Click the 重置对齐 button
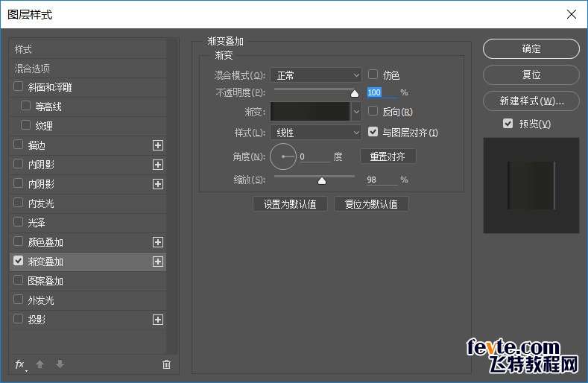This screenshot has height=383, width=588. tap(388, 156)
